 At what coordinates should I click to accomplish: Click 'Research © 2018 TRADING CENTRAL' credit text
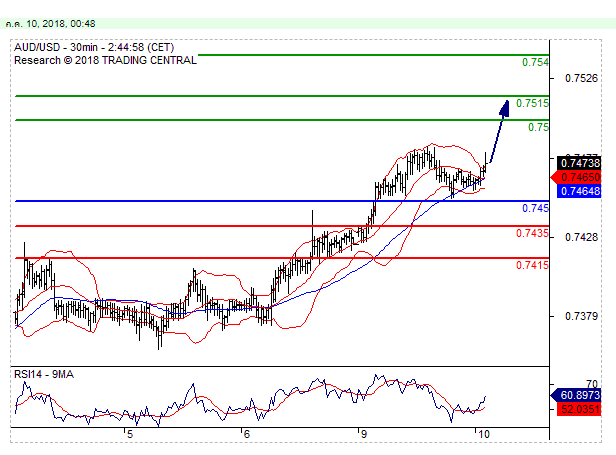tap(105, 60)
